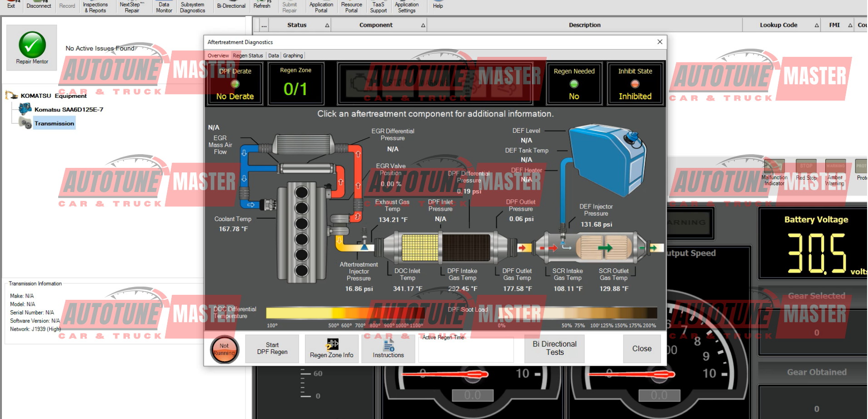Click the Disconnect toolbar button
The width and height of the screenshot is (868, 419).
39,5
